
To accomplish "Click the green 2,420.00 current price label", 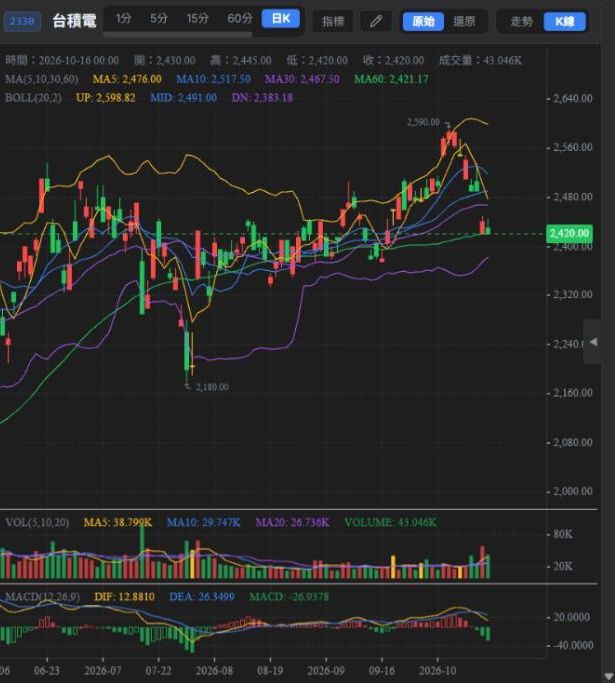I will pyautogui.click(x=569, y=233).
